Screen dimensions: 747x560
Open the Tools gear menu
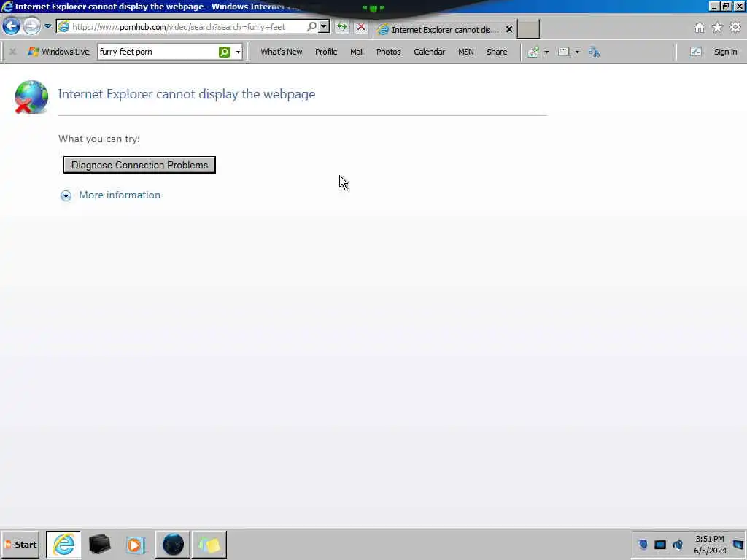tap(735, 28)
